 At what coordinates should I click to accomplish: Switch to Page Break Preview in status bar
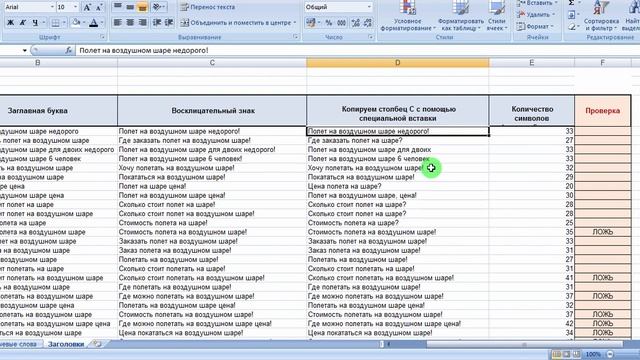click(576, 354)
